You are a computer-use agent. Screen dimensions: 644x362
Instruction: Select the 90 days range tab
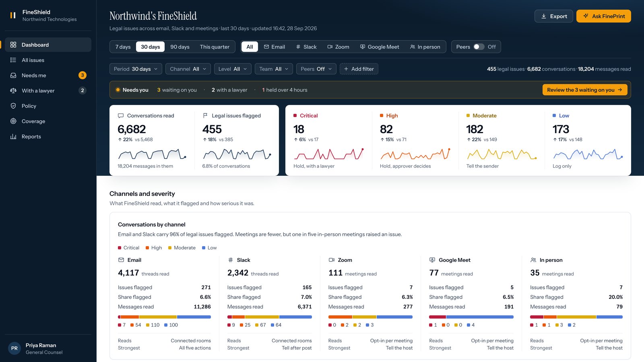tap(180, 47)
